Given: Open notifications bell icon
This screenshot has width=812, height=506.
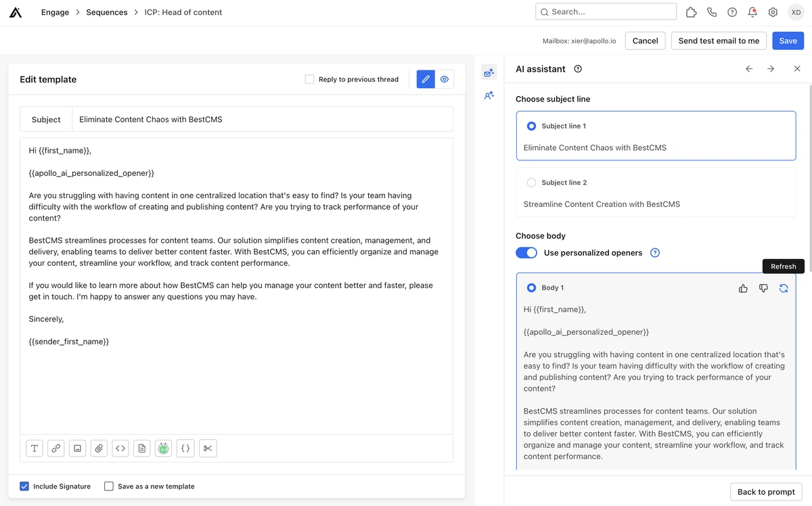Looking at the screenshot, I should click(x=752, y=12).
